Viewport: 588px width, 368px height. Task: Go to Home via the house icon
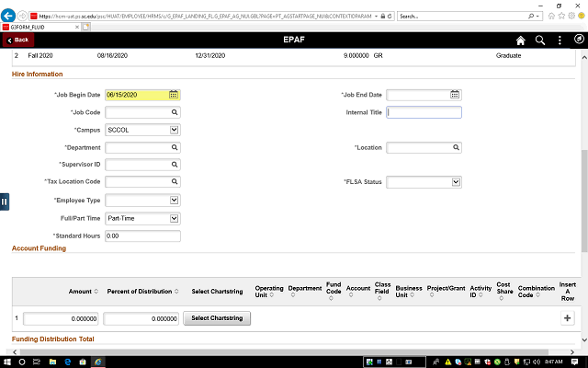[x=521, y=40]
